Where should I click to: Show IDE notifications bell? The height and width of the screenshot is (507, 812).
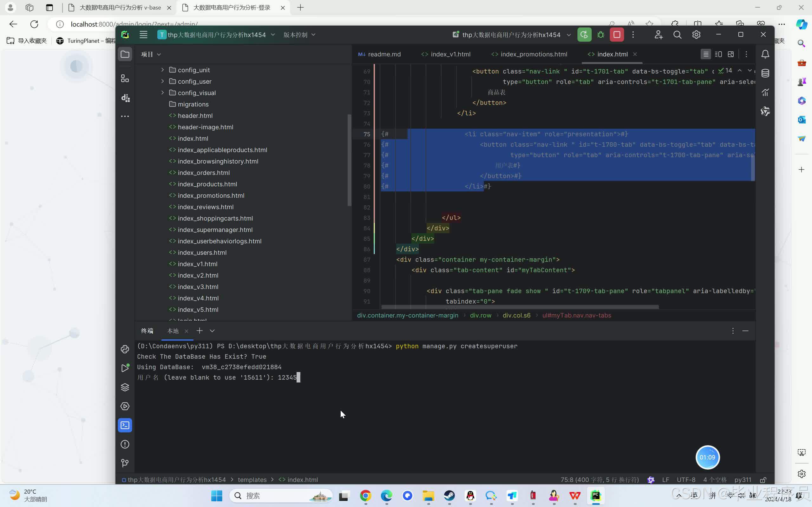pos(765,54)
